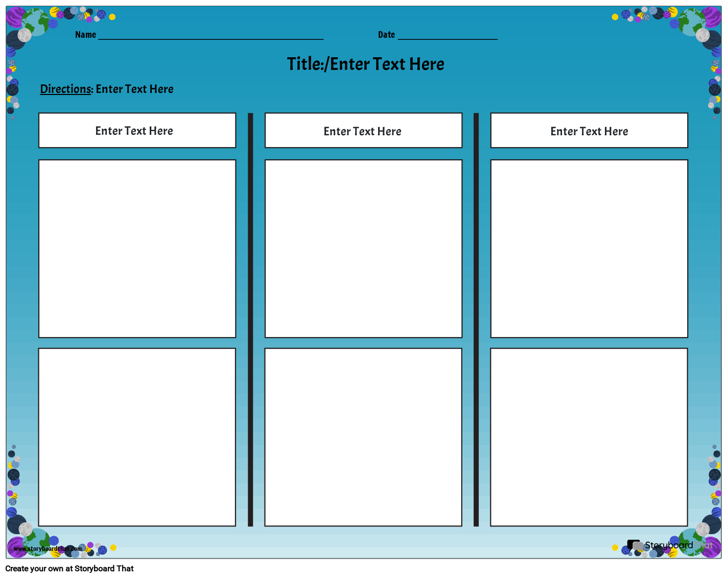Click the Name input line

click(210, 35)
